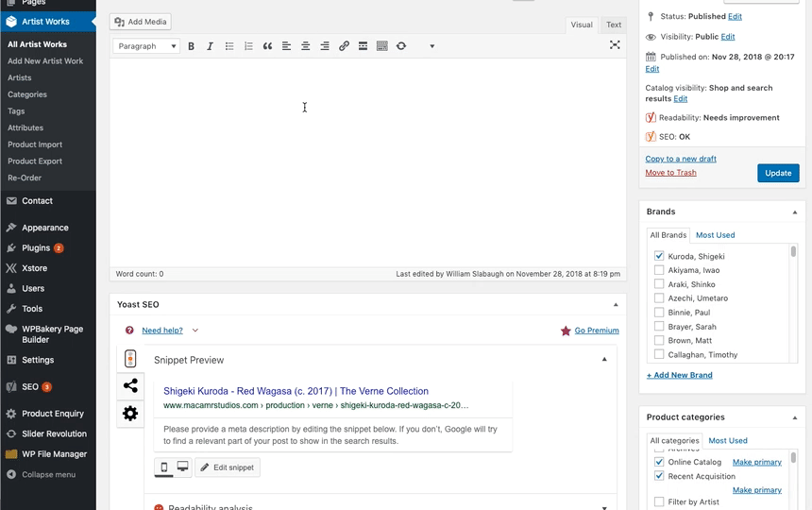
Task: Insert a numbered list
Action: tap(248, 46)
